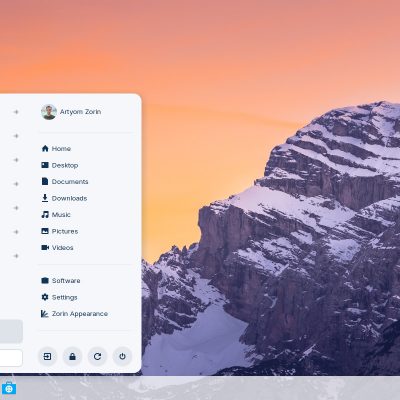Expand the topmost category arrow
Screen dimensions: 400x400
click(16, 112)
